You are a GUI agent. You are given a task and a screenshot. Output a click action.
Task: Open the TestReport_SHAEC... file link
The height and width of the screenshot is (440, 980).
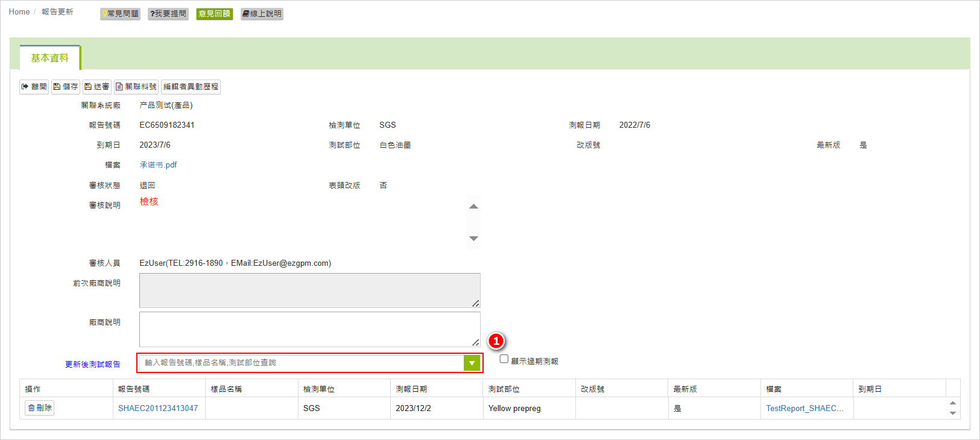[x=805, y=408]
